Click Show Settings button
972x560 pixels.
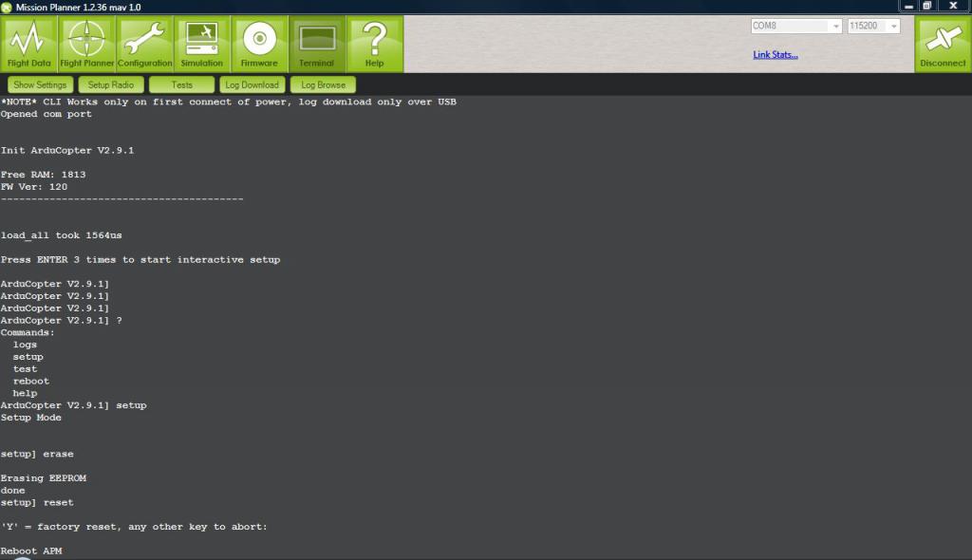pyautogui.click(x=40, y=85)
